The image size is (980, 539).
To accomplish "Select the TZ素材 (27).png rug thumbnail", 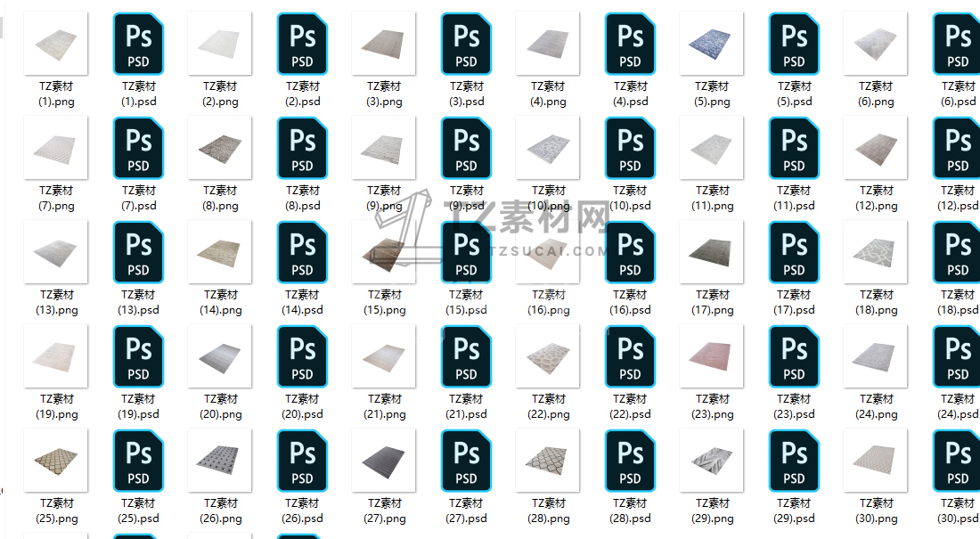I will pyautogui.click(x=383, y=461).
